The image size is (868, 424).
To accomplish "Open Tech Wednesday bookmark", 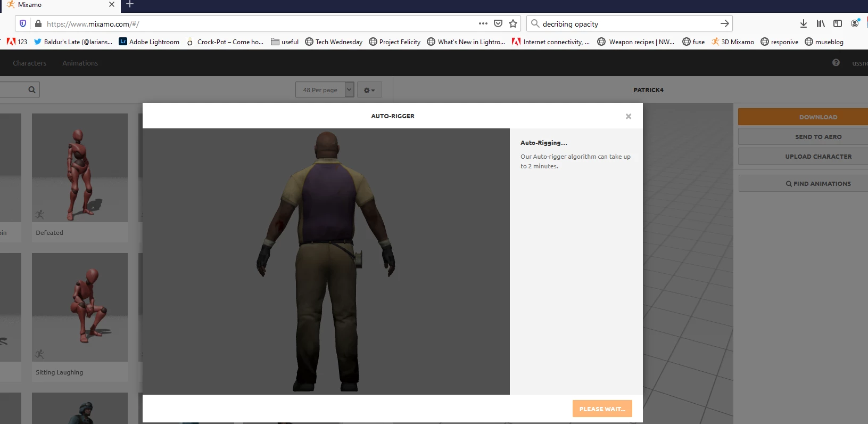I will click(x=334, y=42).
